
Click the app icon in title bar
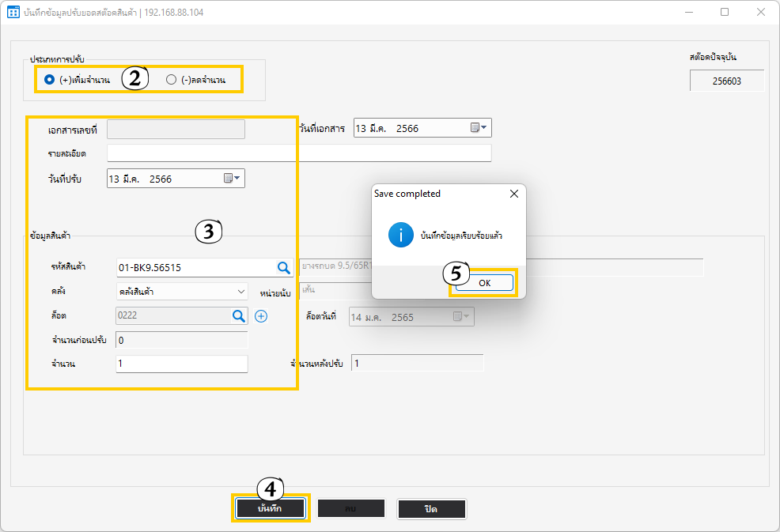(x=13, y=13)
